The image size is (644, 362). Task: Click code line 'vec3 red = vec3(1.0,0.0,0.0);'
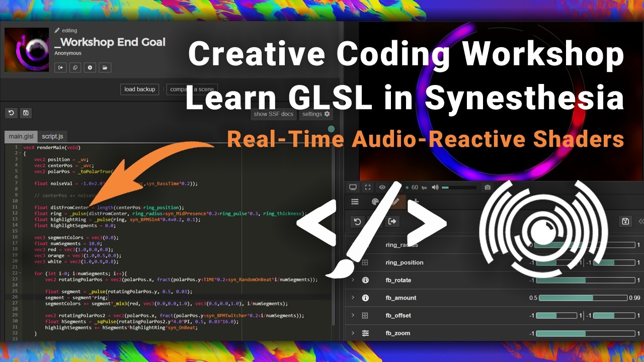tap(74, 249)
